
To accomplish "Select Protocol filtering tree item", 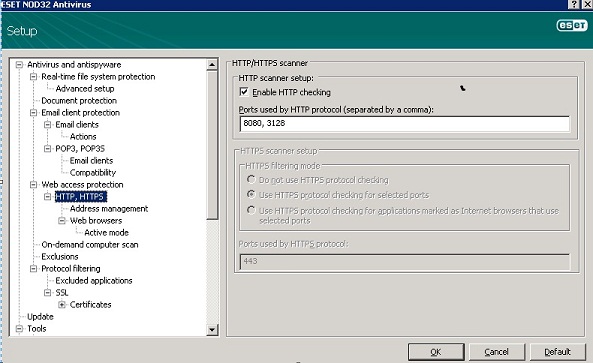I will (71, 268).
